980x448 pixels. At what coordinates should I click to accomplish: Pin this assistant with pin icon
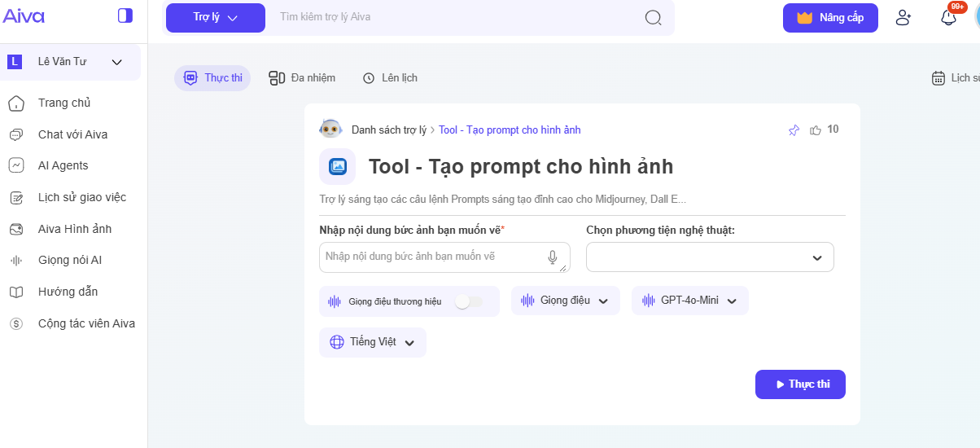pos(794,130)
